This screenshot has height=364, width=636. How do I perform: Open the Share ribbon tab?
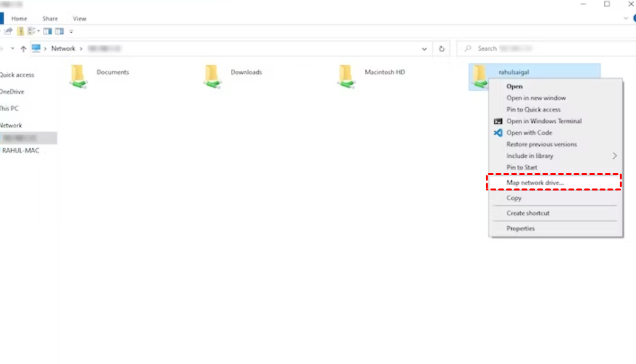click(50, 19)
